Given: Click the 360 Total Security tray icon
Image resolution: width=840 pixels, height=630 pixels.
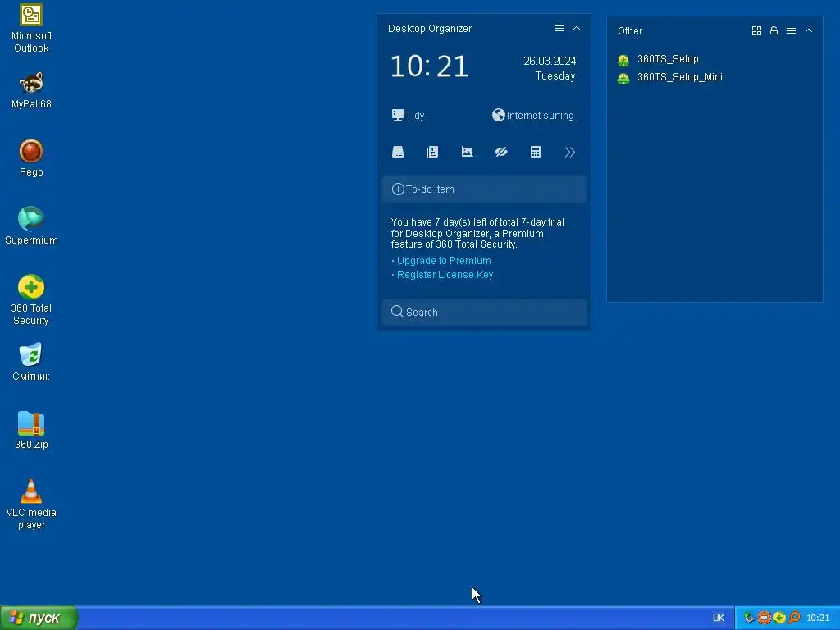Looking at the screenshot, I should [x=779, y=619].
